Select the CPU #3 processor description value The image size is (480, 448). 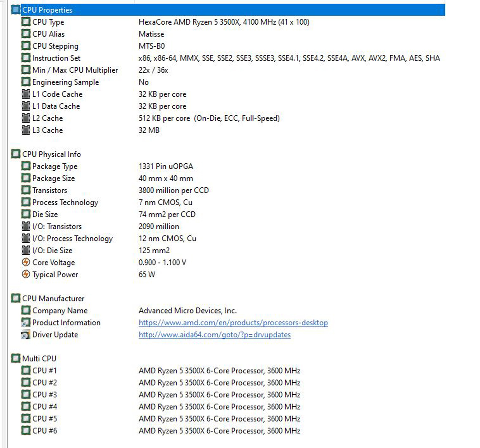[219, 395]
